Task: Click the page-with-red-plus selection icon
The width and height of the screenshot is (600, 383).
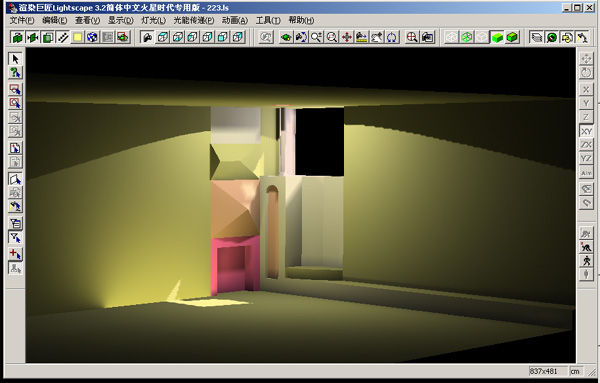Action: 15,148
